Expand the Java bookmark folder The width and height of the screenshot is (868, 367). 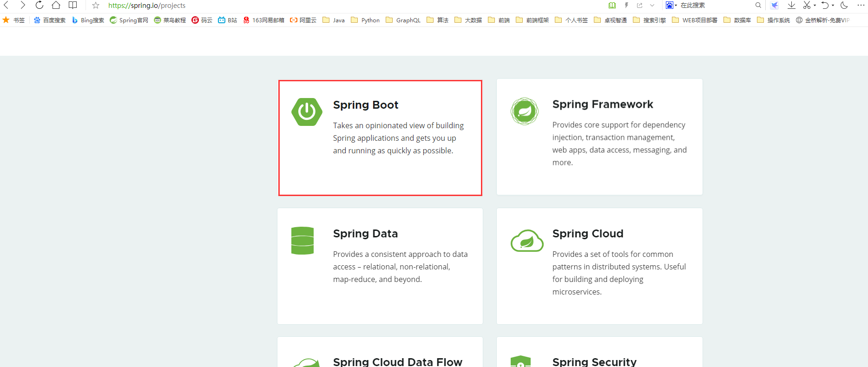(x=334, y=20)
